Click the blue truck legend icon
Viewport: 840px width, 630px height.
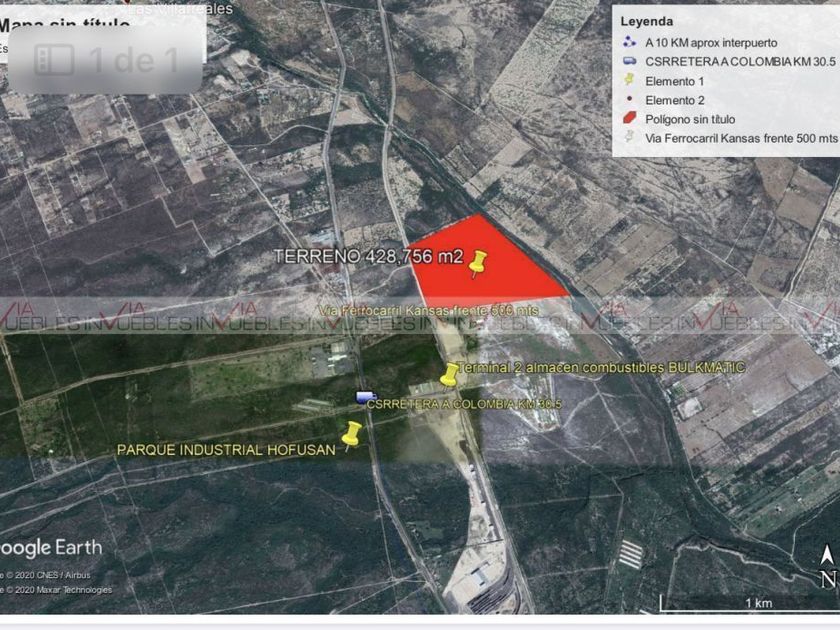pyautogui.click(x=629, y=61)
